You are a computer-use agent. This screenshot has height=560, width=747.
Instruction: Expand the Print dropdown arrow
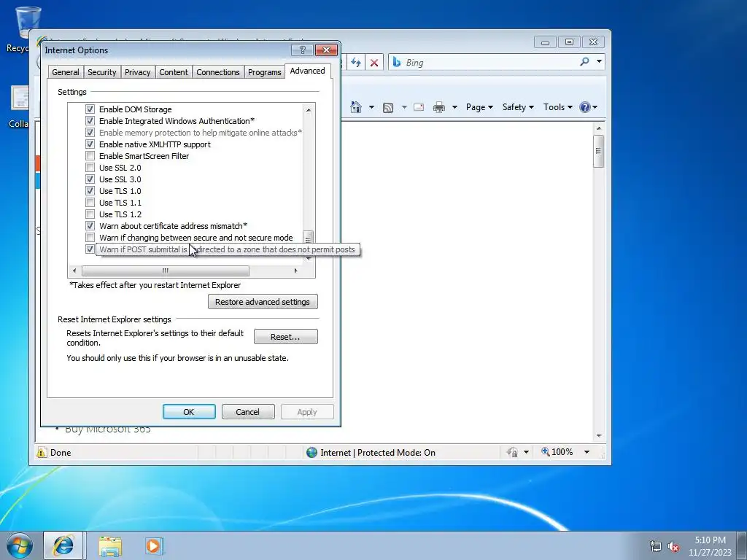pyautogui.click(x=454, y=108)
